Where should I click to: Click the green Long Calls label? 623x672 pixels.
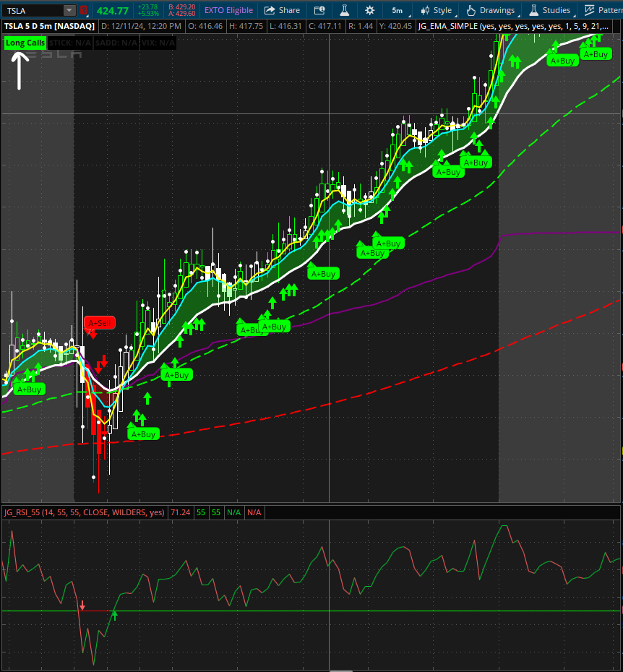[x=25, y=43]
